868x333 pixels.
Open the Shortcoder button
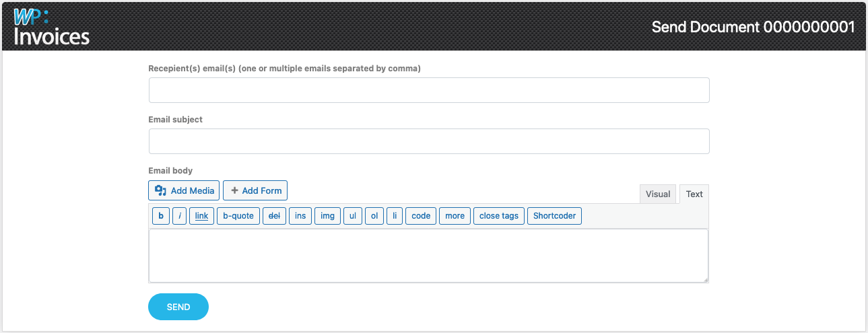(554, 216)
